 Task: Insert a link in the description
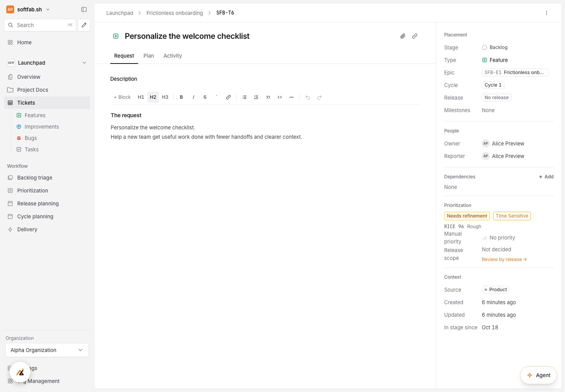click(228, 97)
